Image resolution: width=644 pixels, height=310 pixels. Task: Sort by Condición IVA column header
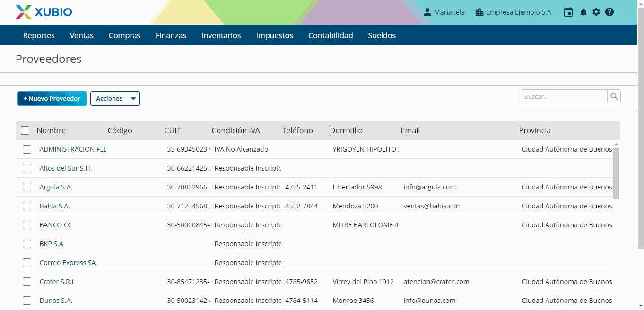235,130
